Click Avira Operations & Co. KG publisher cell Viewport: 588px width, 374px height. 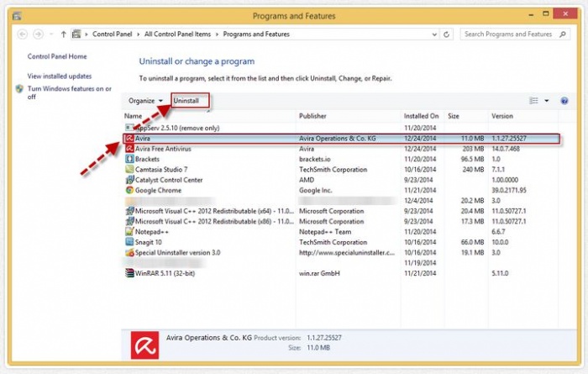(337, 139)
